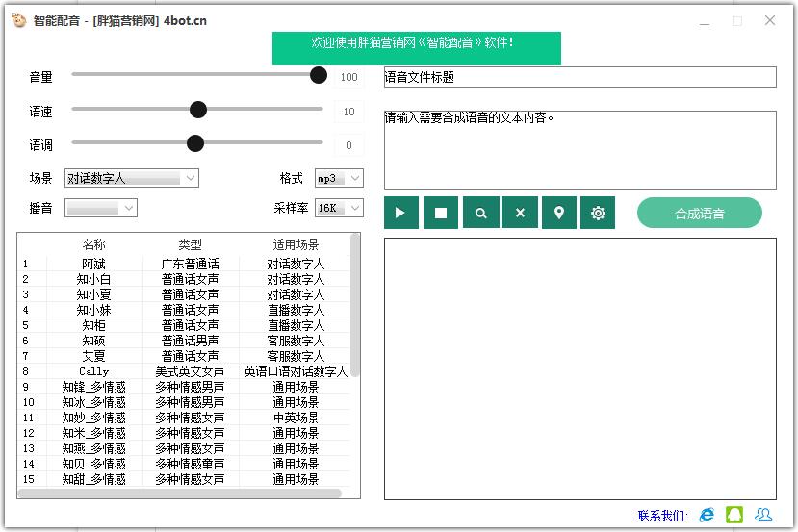Click the magnifier search icon
Screen dimensions: 798x532
[480, 213]
